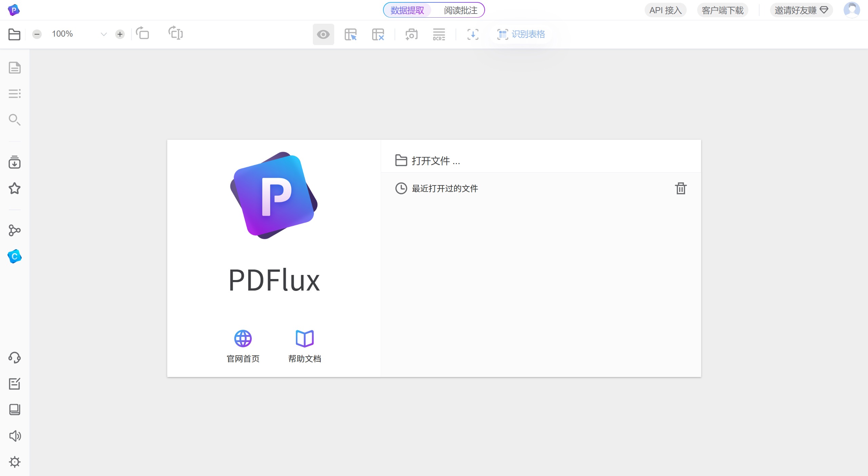This screenshot has width=868, height=476.
Task: Click the 识别表格 button
Action: pos(521,34)
